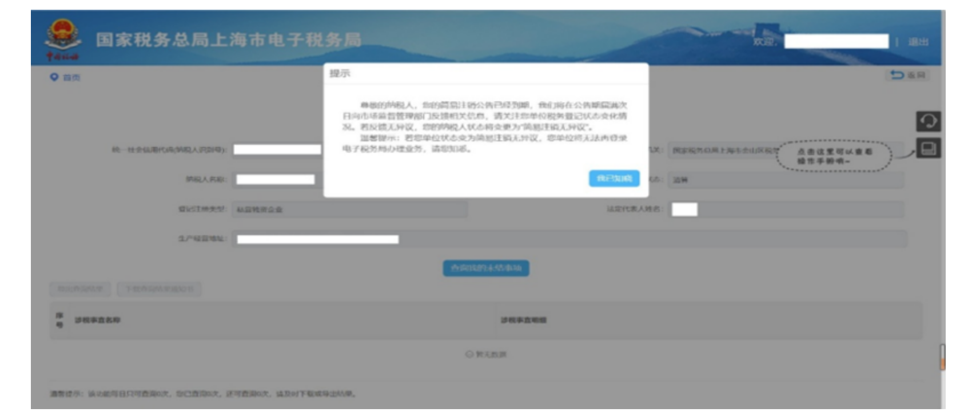Click the 提示 dialog title
This screenshot has height=420, width=980.
click(340, 73)
